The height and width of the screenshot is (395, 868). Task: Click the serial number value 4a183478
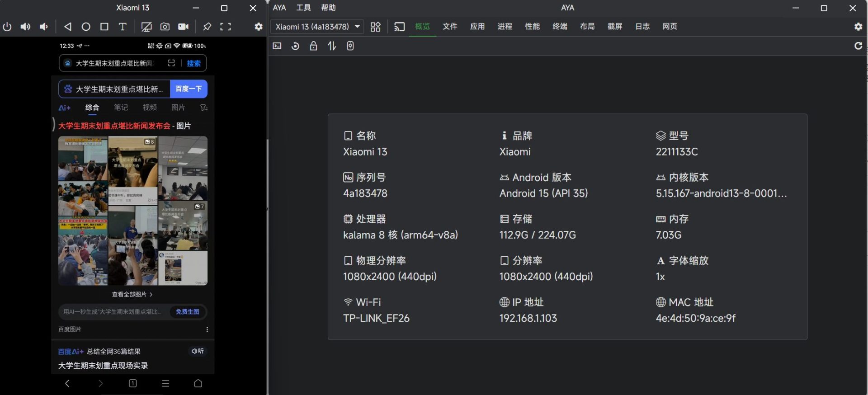tap(365, 193)
